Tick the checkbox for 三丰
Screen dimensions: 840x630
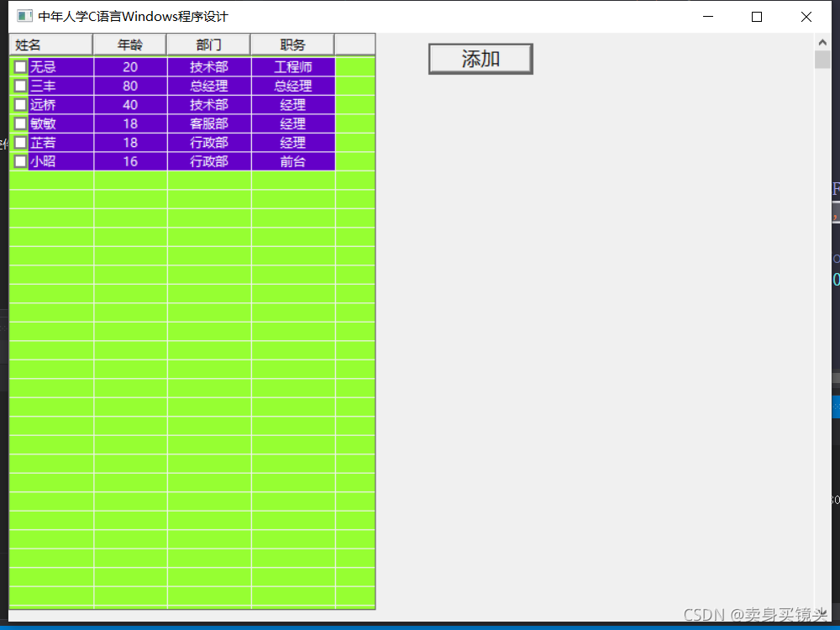coord(20,86)
